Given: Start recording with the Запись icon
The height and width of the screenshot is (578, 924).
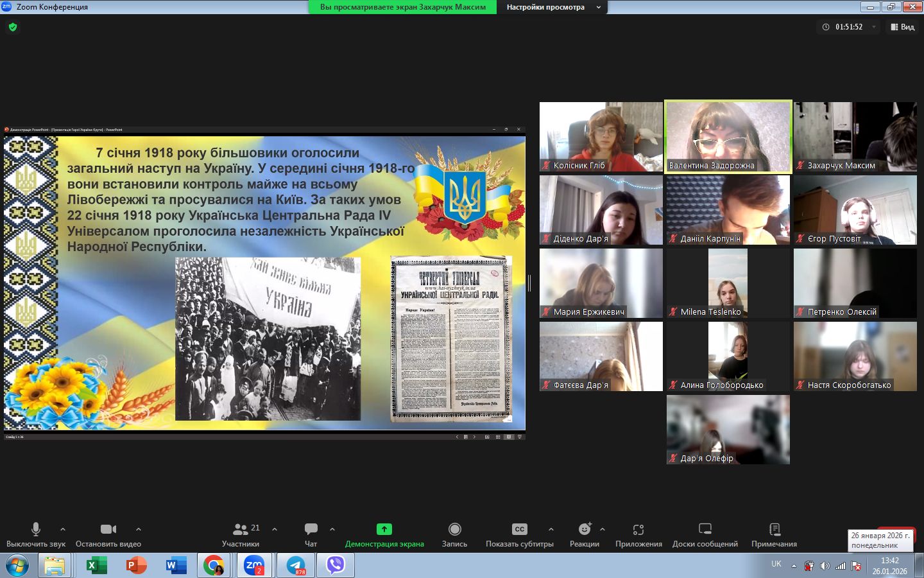Looking at the screenshot, I should tap(454, 530).
